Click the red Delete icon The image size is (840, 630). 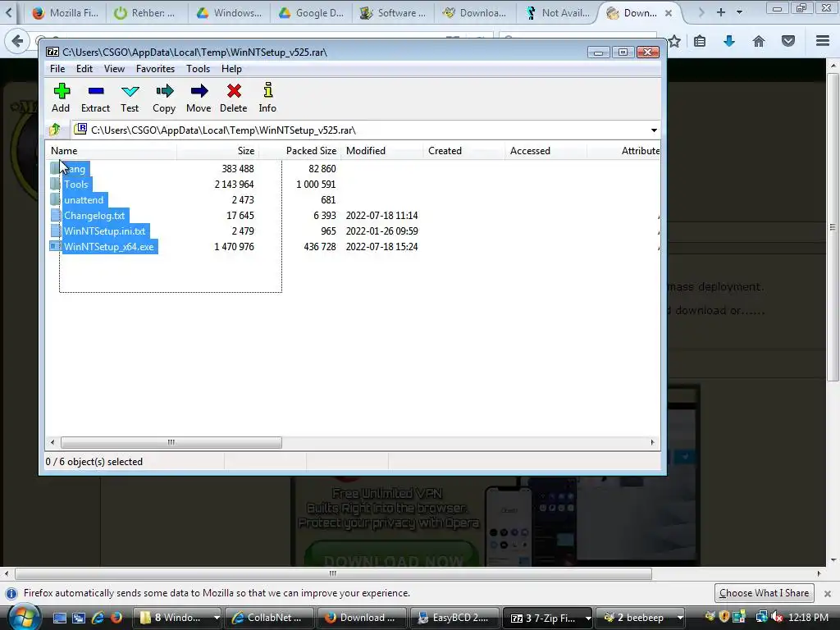pyautogui.click(x=234, y=97)
